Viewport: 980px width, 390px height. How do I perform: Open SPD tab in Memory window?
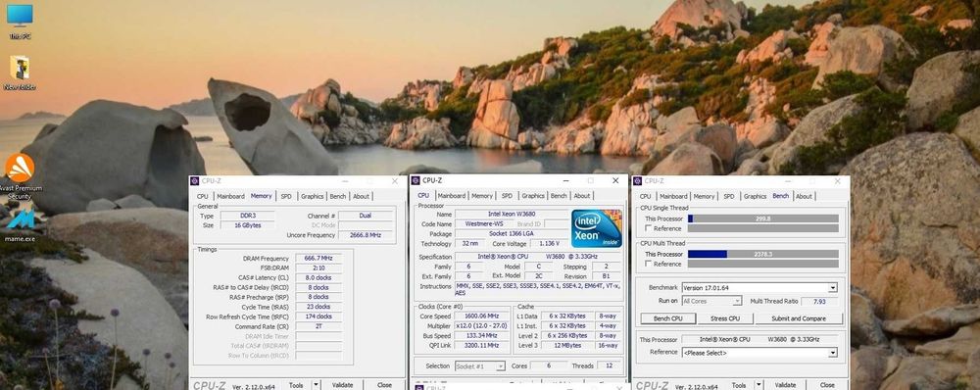(285, 196)
